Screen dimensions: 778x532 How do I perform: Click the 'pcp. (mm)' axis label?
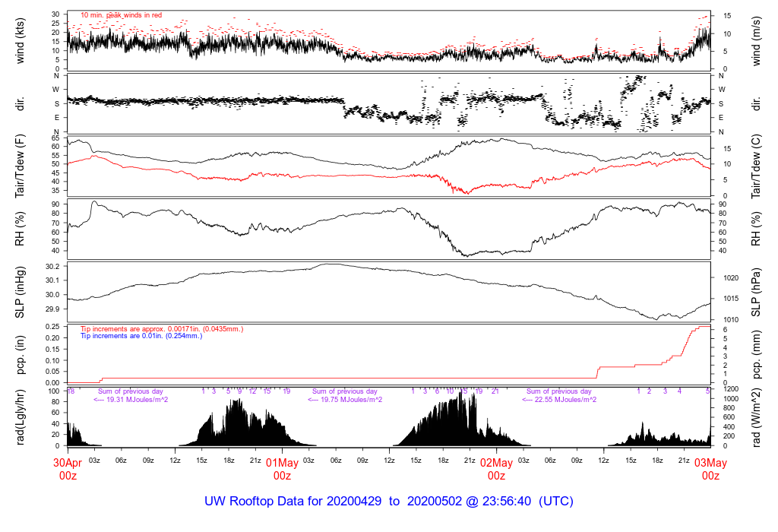(x=756, y=354)
